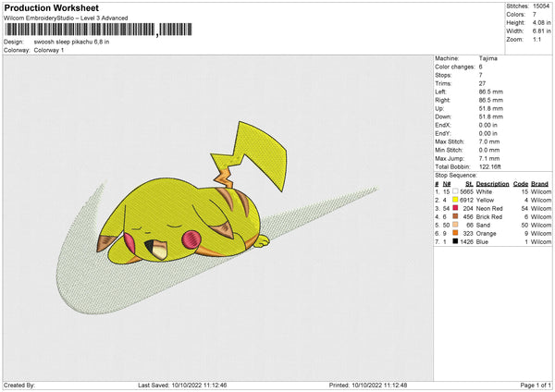Click the Blue description in stop row 7
Screen dimensions: 555x392
click(x=482, y=242)
